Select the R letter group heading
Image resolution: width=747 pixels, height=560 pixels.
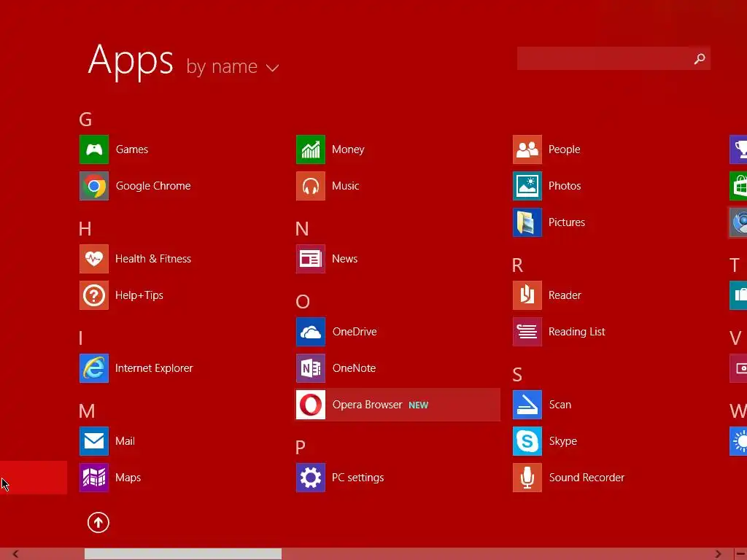517,265
